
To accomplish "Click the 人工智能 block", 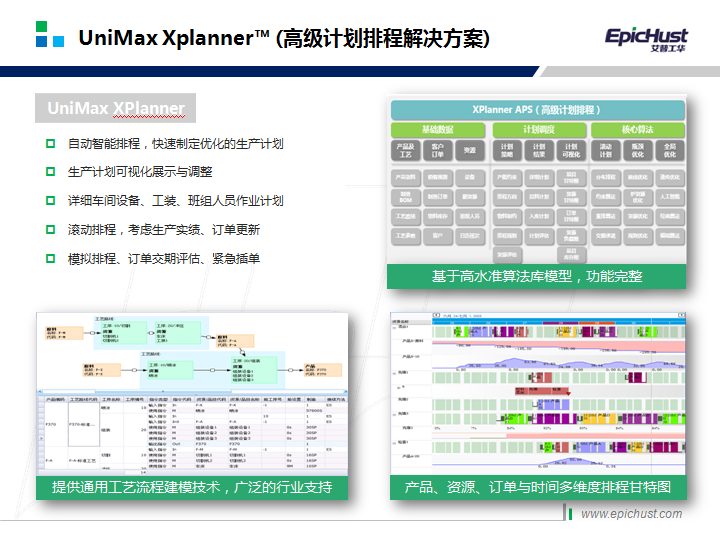I will (x=670, y=197).
